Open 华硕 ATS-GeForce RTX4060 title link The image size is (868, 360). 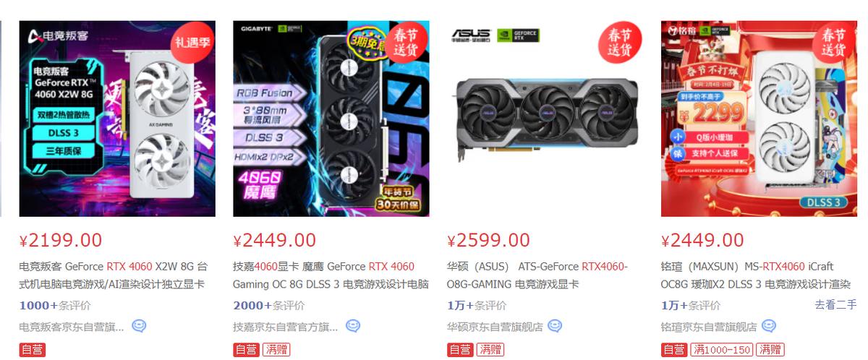point(537,275)
